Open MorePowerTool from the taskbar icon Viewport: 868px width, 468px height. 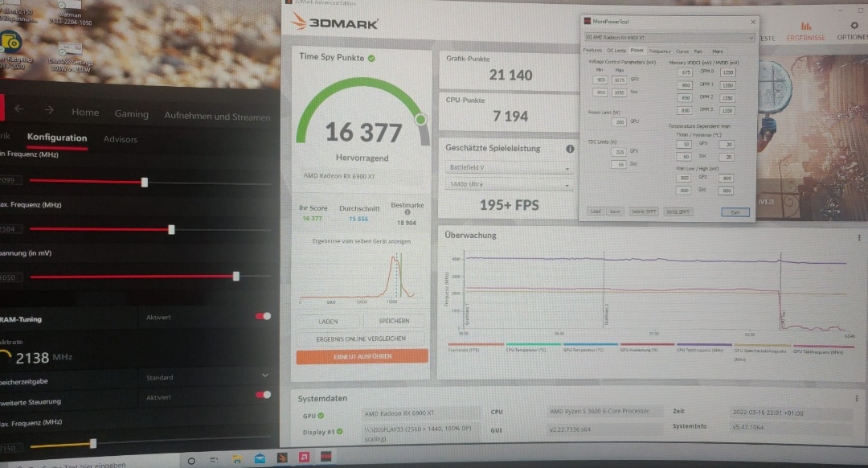(326, 457)
